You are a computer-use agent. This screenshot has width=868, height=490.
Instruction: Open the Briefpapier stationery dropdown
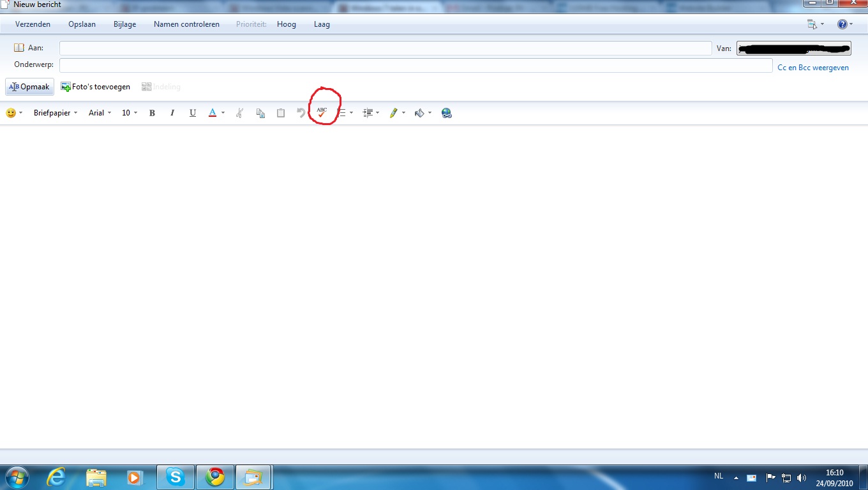pyautogui.click(x=56, y=113)
